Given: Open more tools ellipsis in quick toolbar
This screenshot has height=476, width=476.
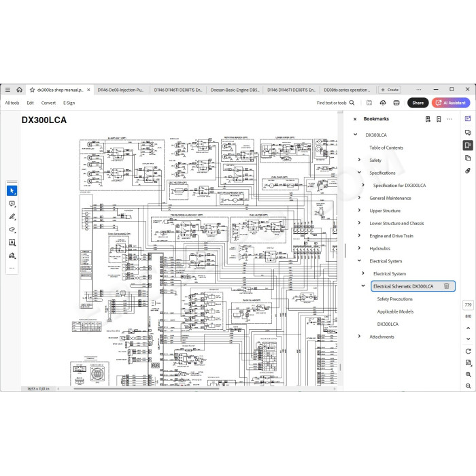Looking at the screenshot, I should click(x=12, y=268).
